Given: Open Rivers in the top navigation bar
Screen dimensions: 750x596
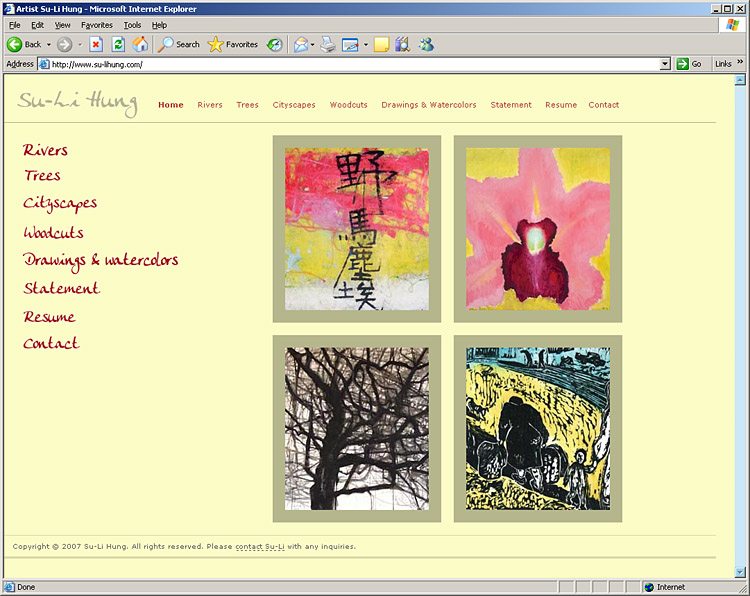Looking at the screenshot, I should (x=210, y=105).
